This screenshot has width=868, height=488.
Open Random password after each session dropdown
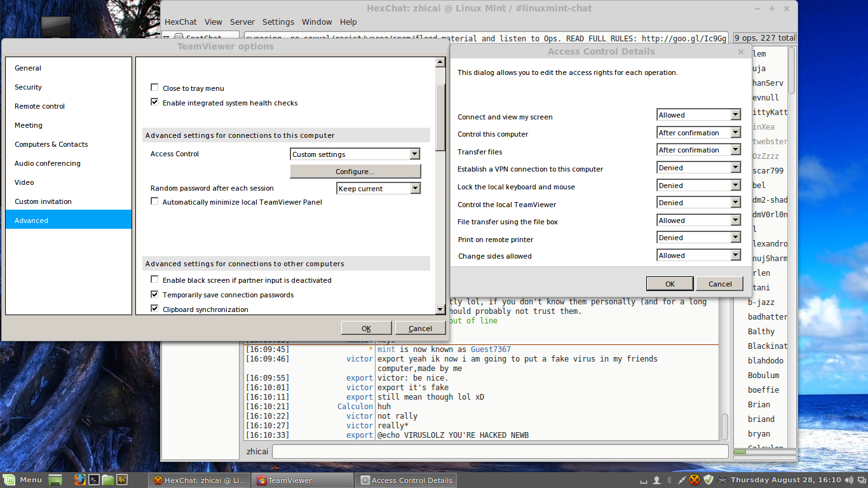[379, 188]
